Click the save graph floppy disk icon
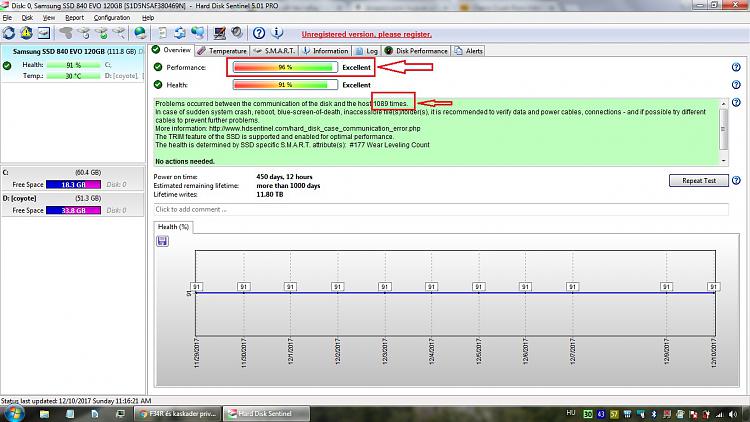Viewport: 750px width, 422px height. click(162, 241)
